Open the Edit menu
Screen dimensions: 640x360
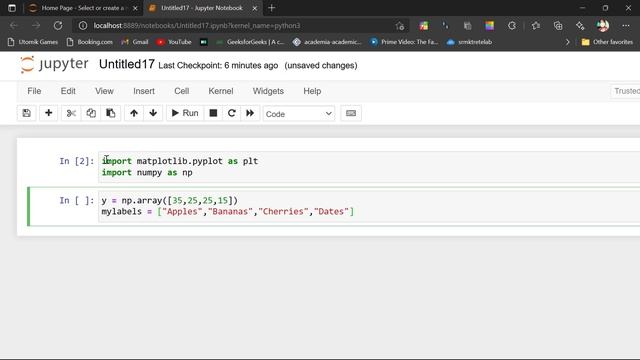point(68,91)
